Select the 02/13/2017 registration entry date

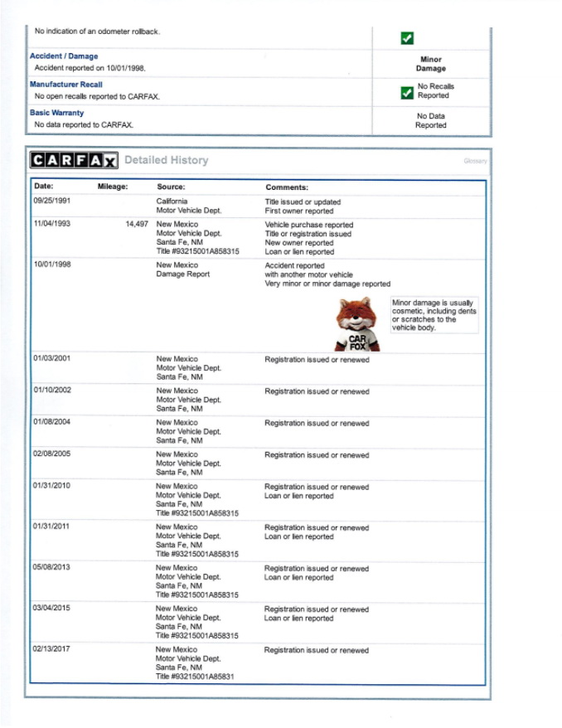[x=51, y=649]
